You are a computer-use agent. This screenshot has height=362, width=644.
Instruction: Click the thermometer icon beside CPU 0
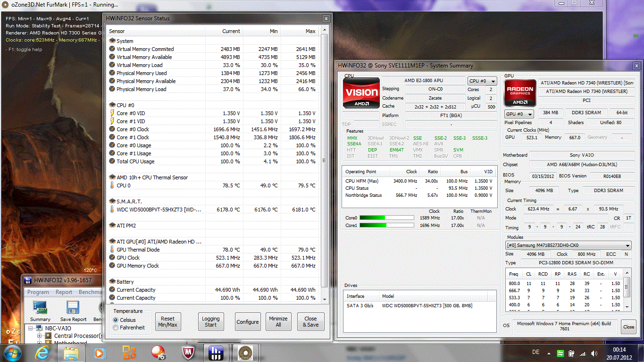[x=112, y=185]
